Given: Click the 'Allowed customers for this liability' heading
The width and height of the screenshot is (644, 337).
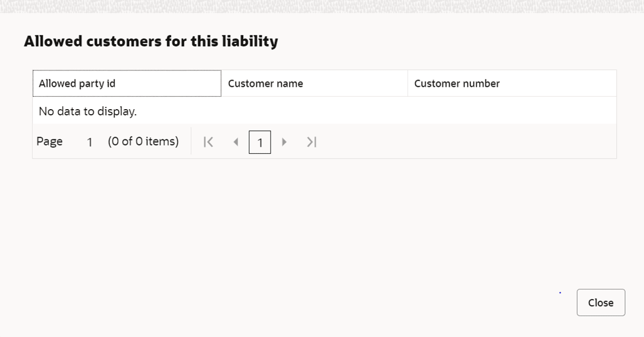Looking at the screenshot, I should pyautogui.click(x=151, y=41).
